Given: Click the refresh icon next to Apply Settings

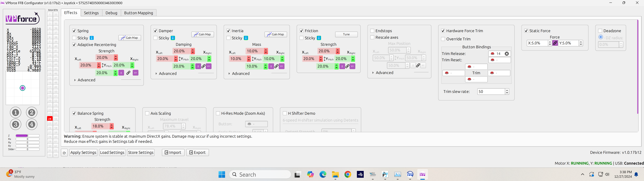Looking at the screenshot, I should point(64,152).
